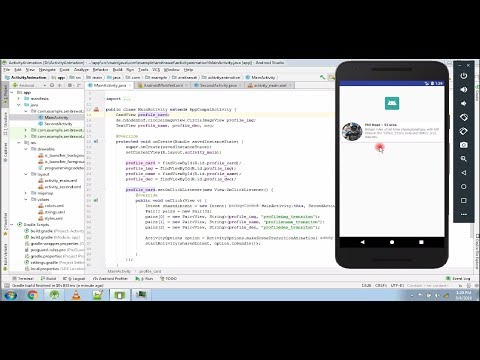Collapse the values folder node
Viewport: 480px width, 360px height.
tap(26, 199)
